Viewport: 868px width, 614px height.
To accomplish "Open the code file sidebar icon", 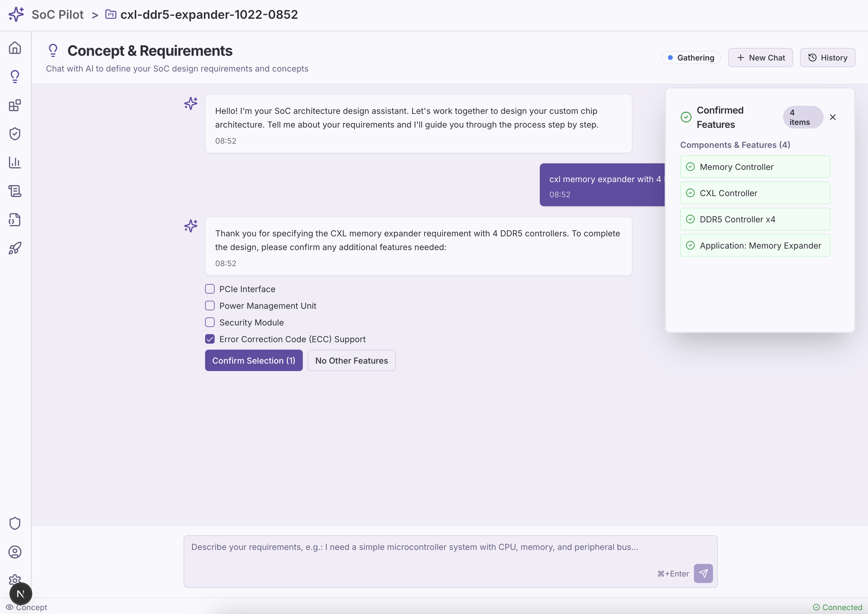I will coord(15,220).
